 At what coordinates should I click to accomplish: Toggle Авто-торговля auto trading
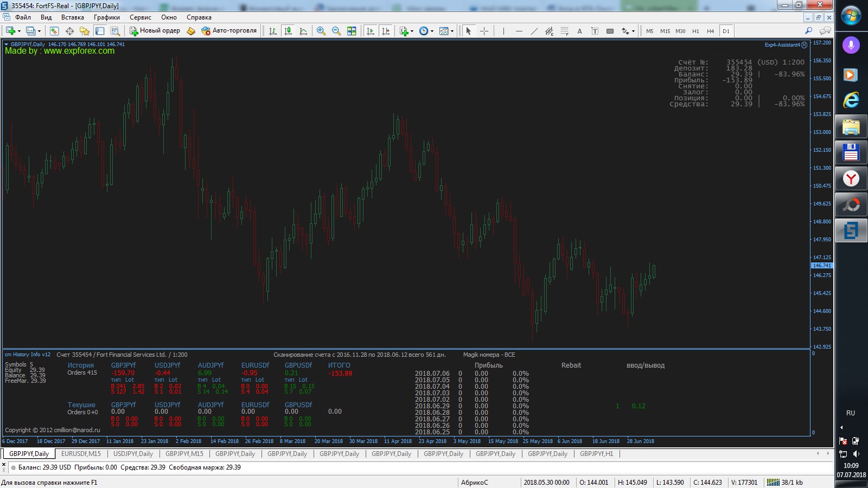pyautogui.click(x=229, y=31)
